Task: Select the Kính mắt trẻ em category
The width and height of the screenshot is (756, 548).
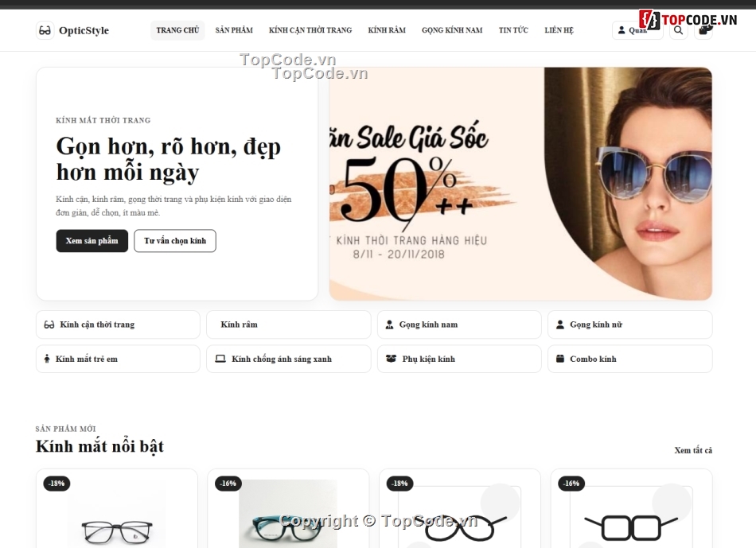Action: (x=118, y=359)
